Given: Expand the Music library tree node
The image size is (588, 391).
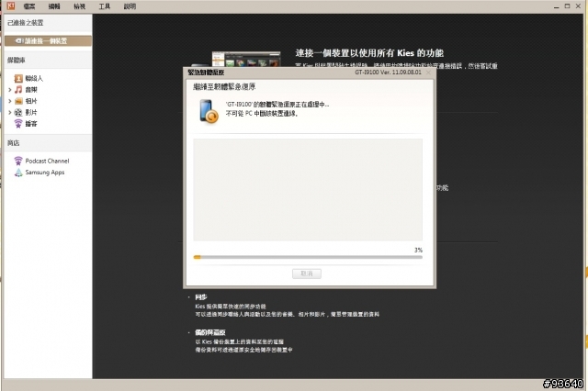Looking at the screenshot, I should pos(10,90).
